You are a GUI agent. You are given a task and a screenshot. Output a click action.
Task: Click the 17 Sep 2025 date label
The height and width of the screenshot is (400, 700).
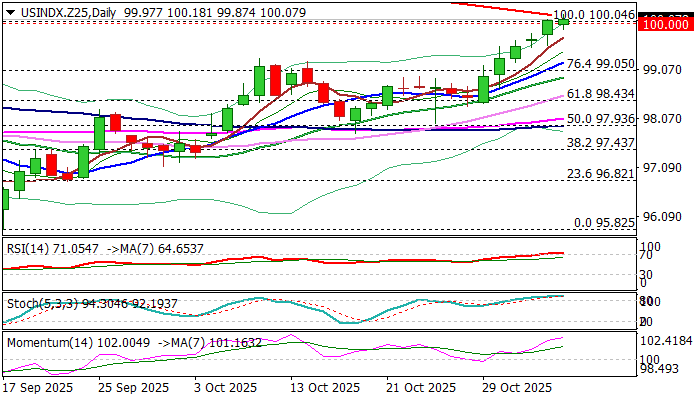pyautogui.click(x=38, y=388)
